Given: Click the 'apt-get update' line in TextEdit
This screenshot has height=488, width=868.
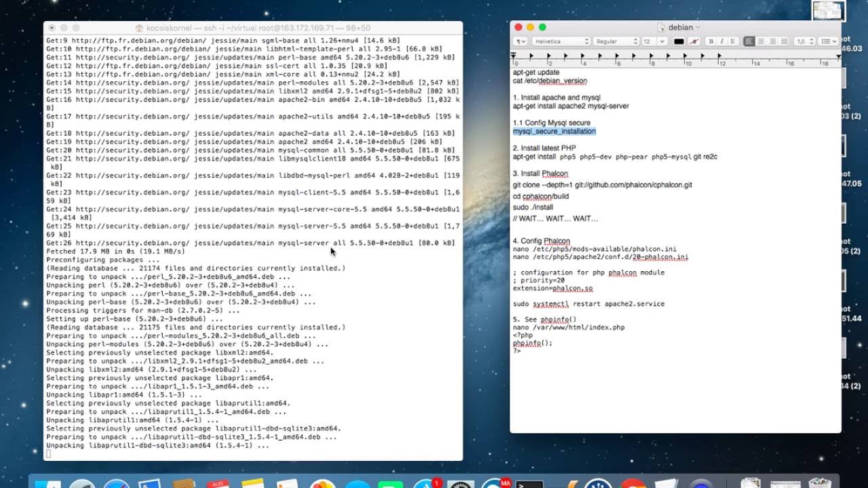Looking at the screenshot, I should point(536,72).
